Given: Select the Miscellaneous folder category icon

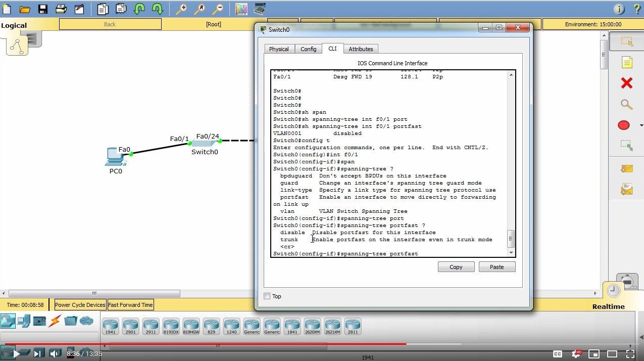Looking at the screenshot, I should pos(71,321).
